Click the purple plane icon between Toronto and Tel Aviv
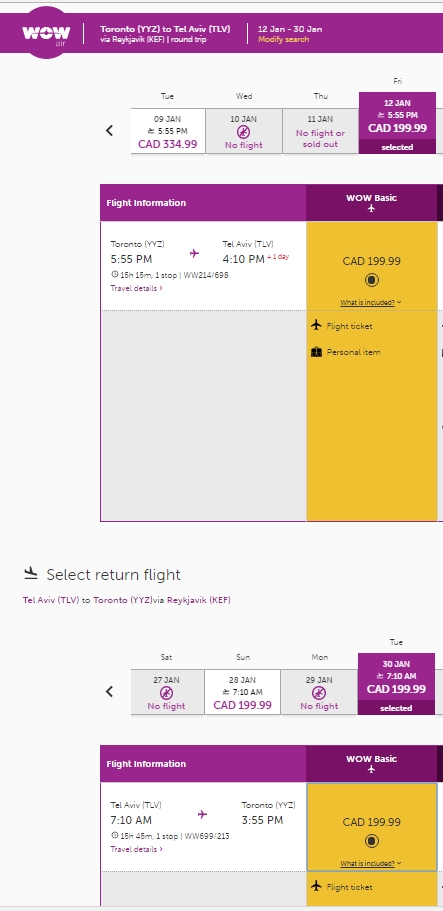443x911 pixels. click(x=194, y=253)
